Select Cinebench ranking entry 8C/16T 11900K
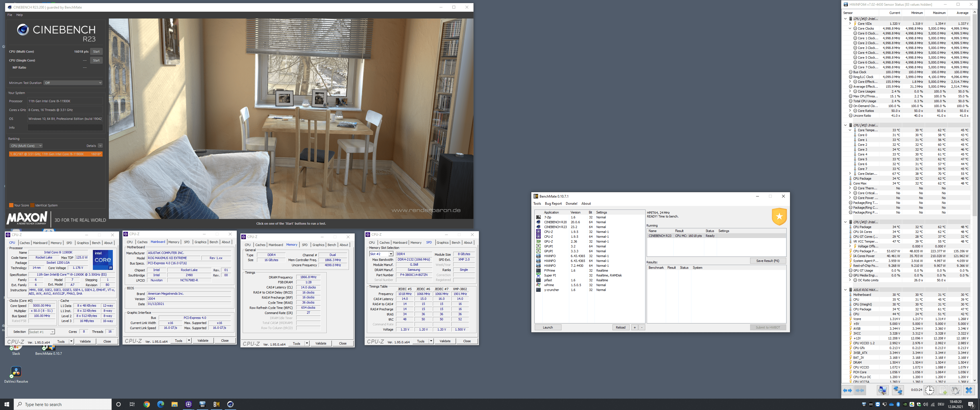Viewport: 980px width, 410px height. point(56,154)
